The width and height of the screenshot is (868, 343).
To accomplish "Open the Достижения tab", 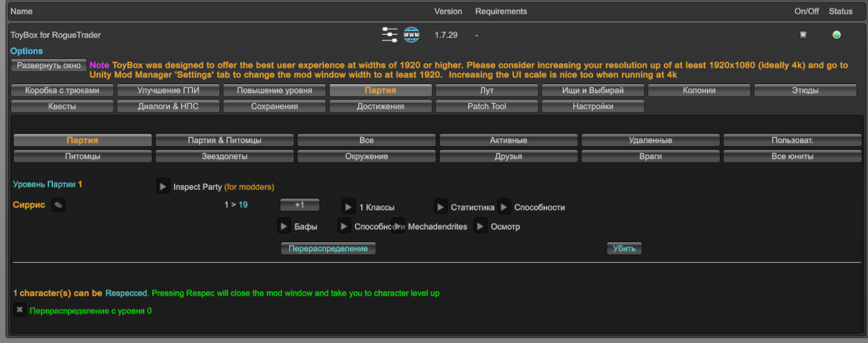I will (x=381, y=106).
